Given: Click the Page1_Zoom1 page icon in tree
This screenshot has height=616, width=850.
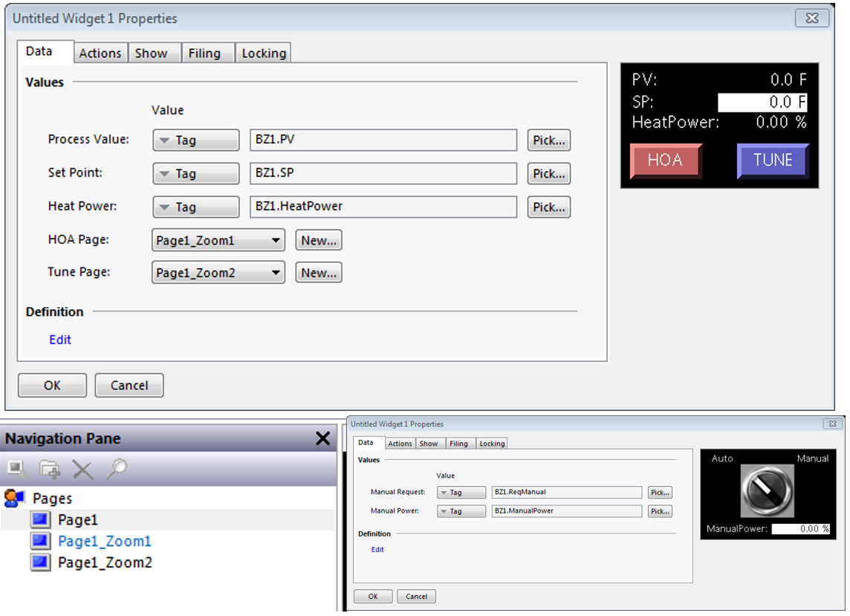Looking at the screenshot, I should tap(41, 541).
